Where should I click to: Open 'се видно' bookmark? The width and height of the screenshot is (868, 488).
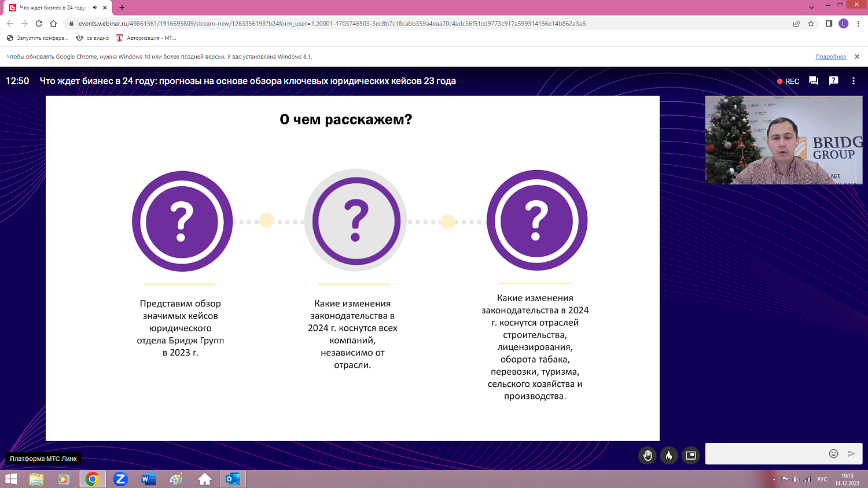93,38
